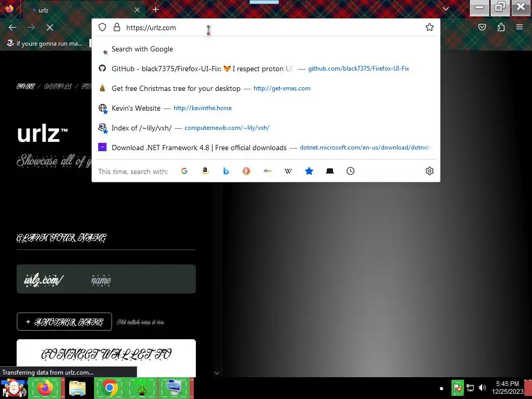Open the Extensions puzzle icon
Screen dimensions: 532x399
[501, 27]
